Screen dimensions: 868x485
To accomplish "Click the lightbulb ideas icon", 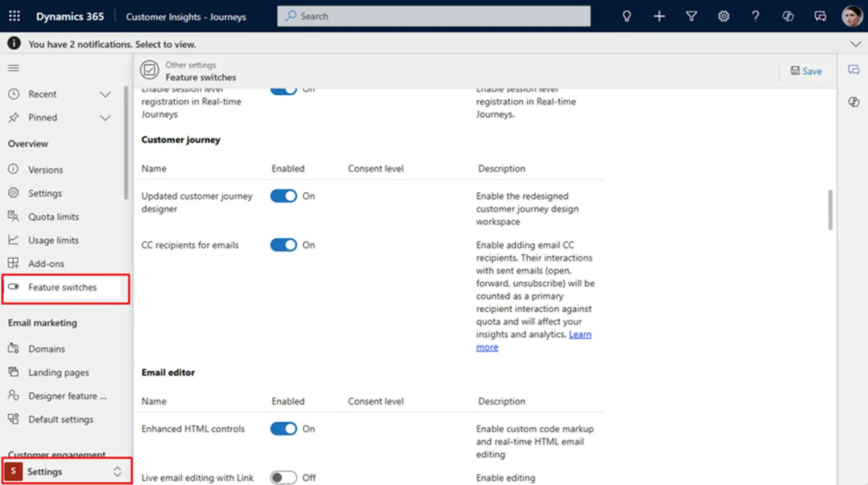I will pos(627,16).
